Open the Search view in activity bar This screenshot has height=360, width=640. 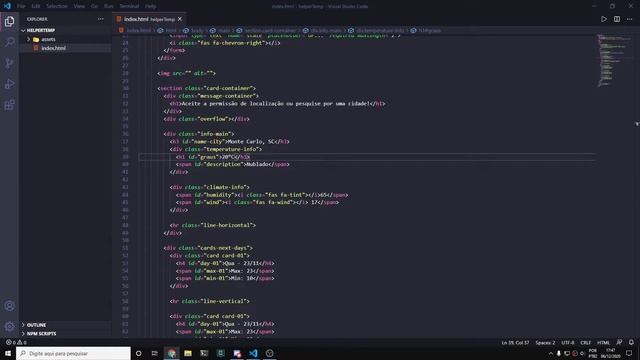(x=9, y=42)
